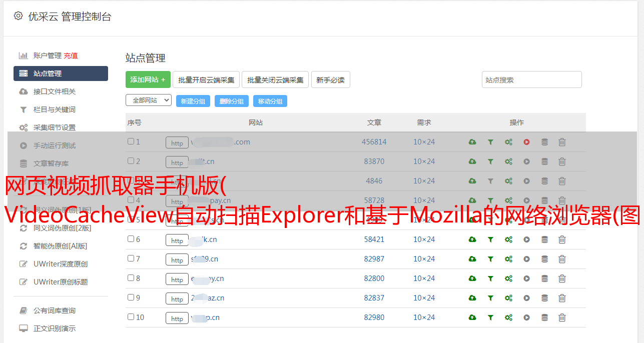Click the gear icon beside 优采云 管理控制台
The width and height of the screenshot is (644, 343).
click(18, 16)
